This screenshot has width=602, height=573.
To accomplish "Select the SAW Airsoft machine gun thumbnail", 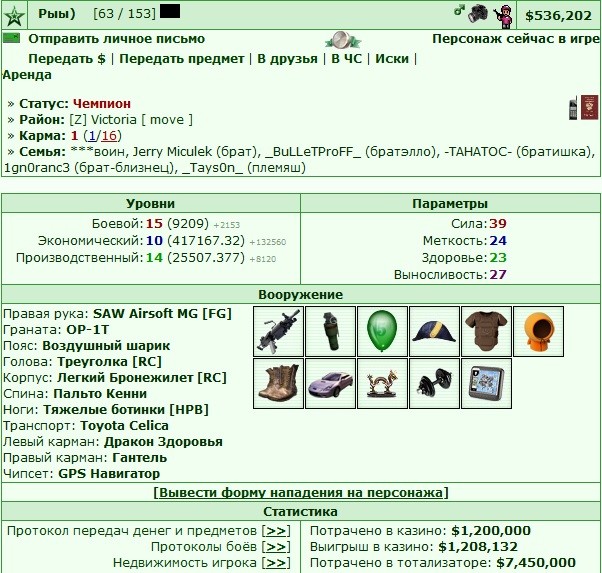I will click(x=279, y=331).
